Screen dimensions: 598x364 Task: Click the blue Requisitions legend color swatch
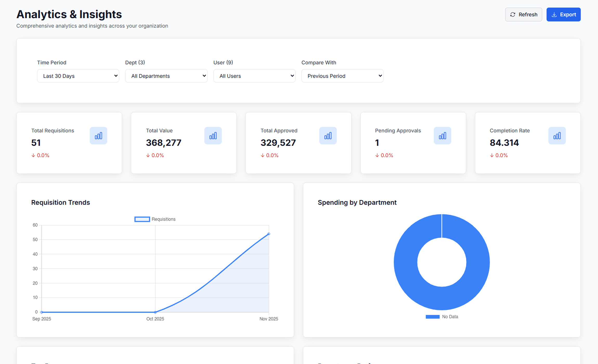(x=142, y=219)
